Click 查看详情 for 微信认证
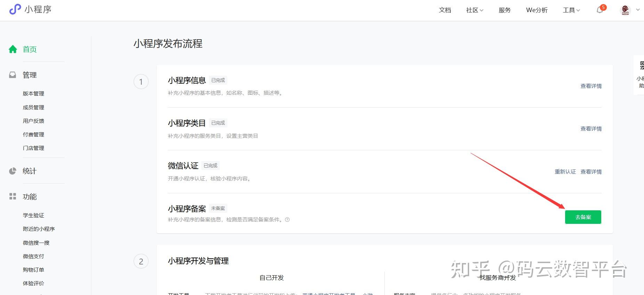 point(591,172)
